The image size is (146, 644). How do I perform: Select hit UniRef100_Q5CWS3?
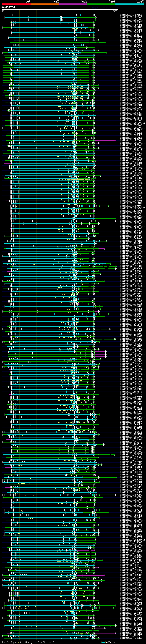point(131,47)
